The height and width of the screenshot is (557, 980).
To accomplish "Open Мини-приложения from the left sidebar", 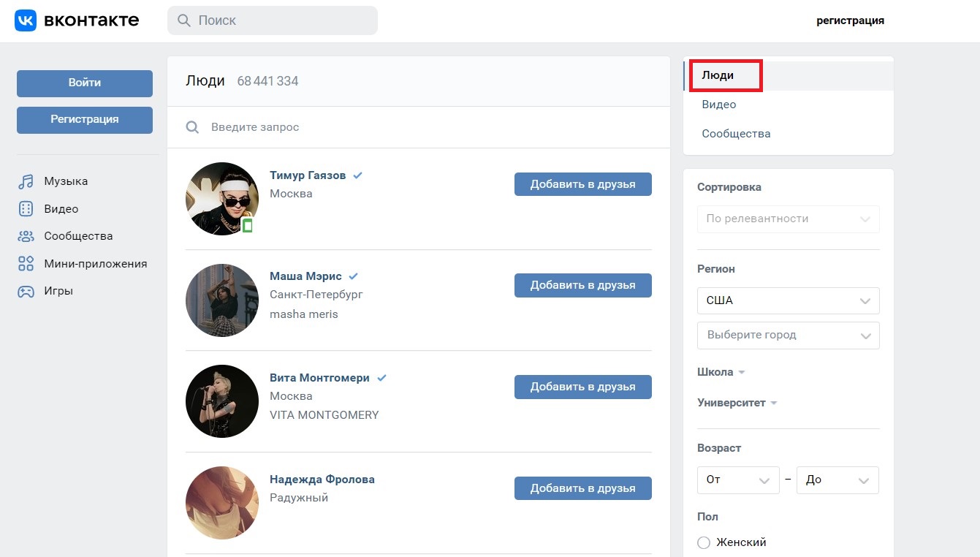I will (95, 263).
